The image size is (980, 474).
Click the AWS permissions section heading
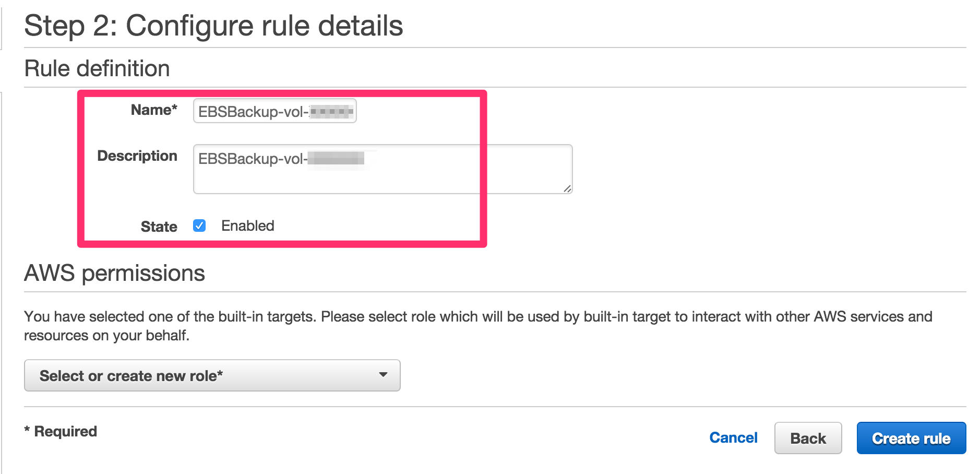pos(115,272)
